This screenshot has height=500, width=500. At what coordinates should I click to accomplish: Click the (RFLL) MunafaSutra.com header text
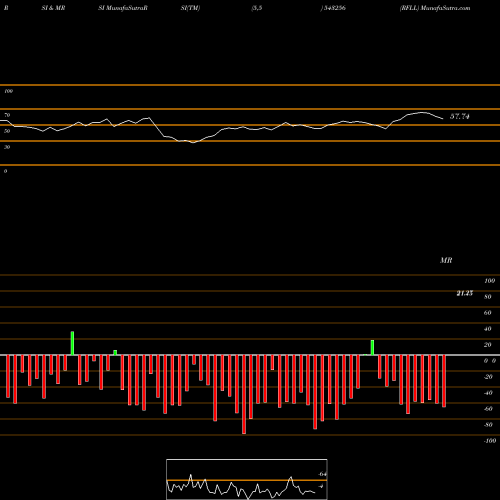pos(435,8)
